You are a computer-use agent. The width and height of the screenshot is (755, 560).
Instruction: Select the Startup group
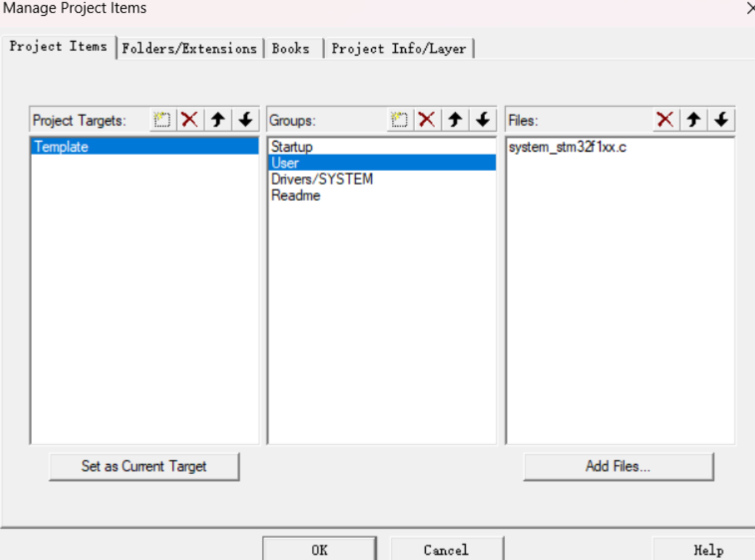coord(382,146)
